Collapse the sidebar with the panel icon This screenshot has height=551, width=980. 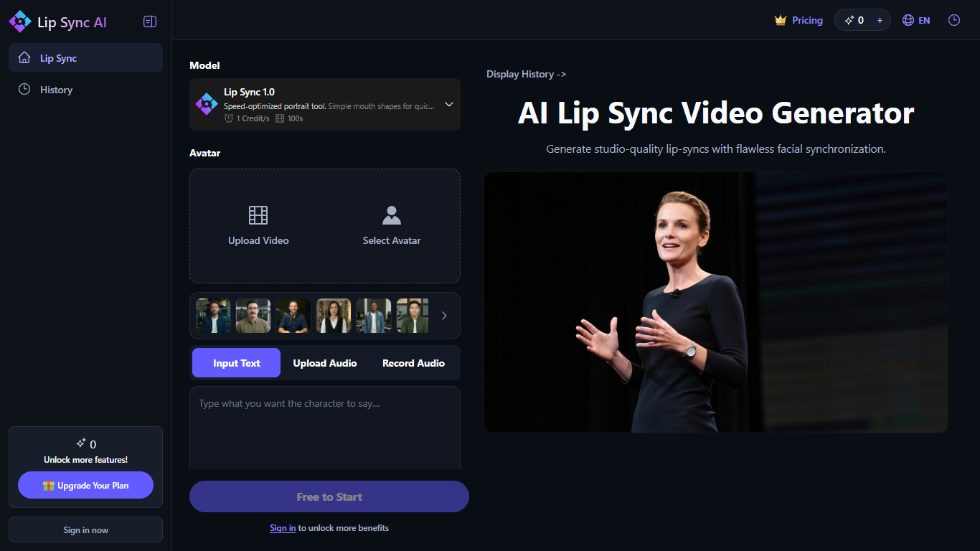point(150,22)
